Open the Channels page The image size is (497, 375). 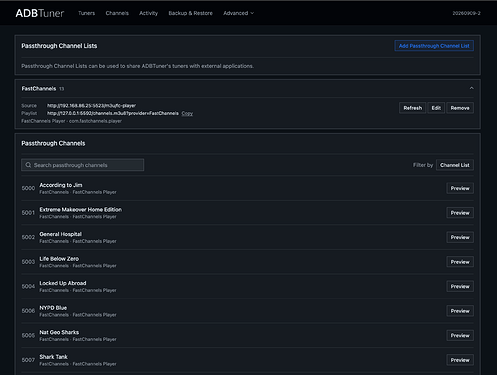(x=117, y=13)
